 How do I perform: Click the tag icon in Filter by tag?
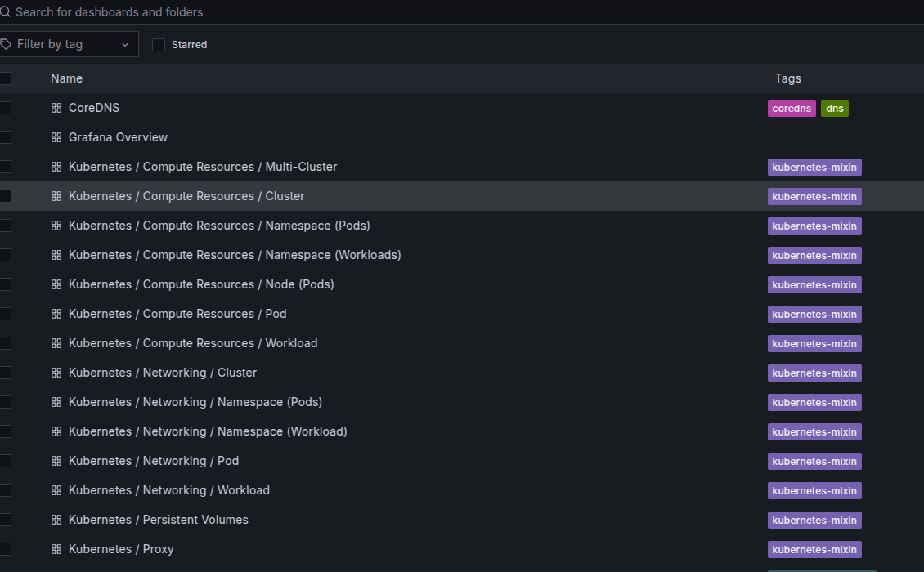coord(6,44)
